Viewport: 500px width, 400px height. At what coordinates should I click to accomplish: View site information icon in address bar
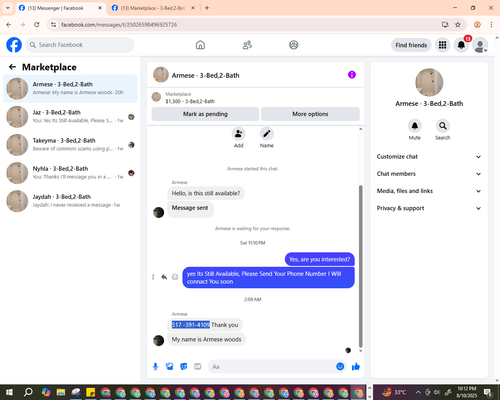[53, 25]
